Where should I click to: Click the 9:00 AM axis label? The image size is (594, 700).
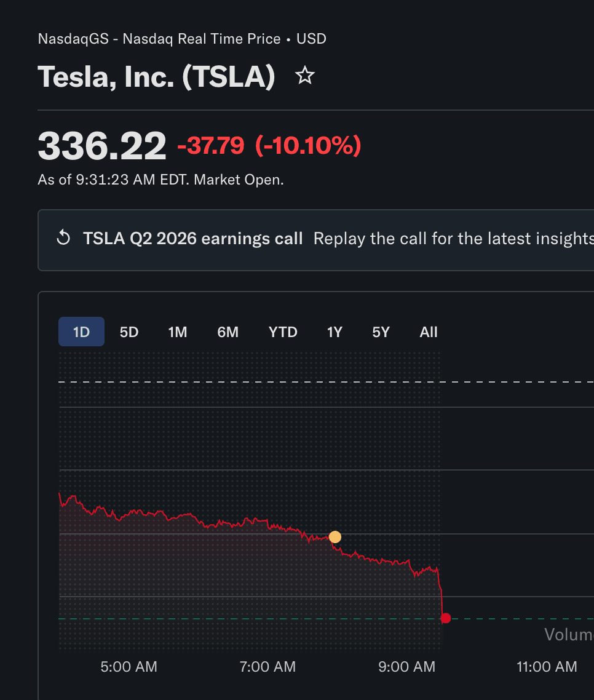tap(406, 667)
